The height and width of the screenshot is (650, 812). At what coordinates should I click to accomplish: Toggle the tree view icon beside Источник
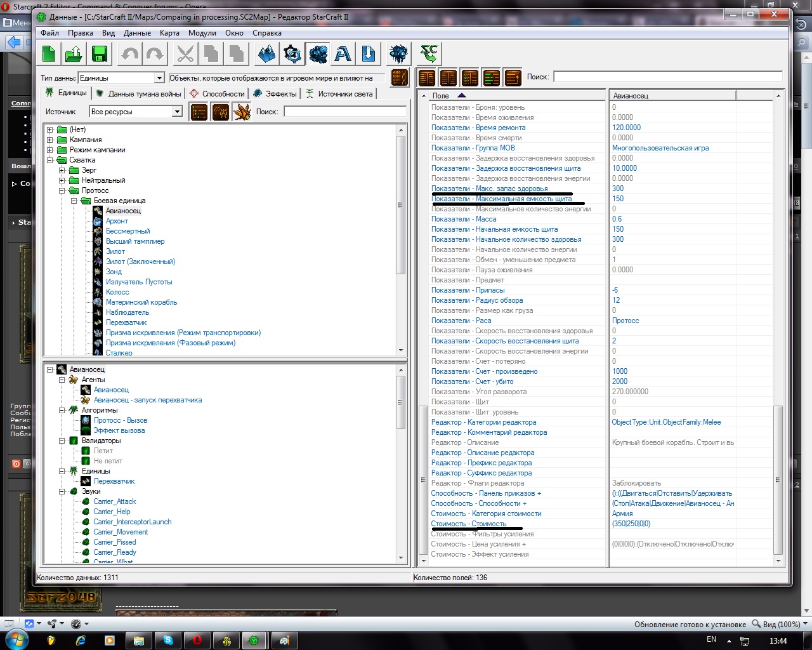[x=199, y=112]
